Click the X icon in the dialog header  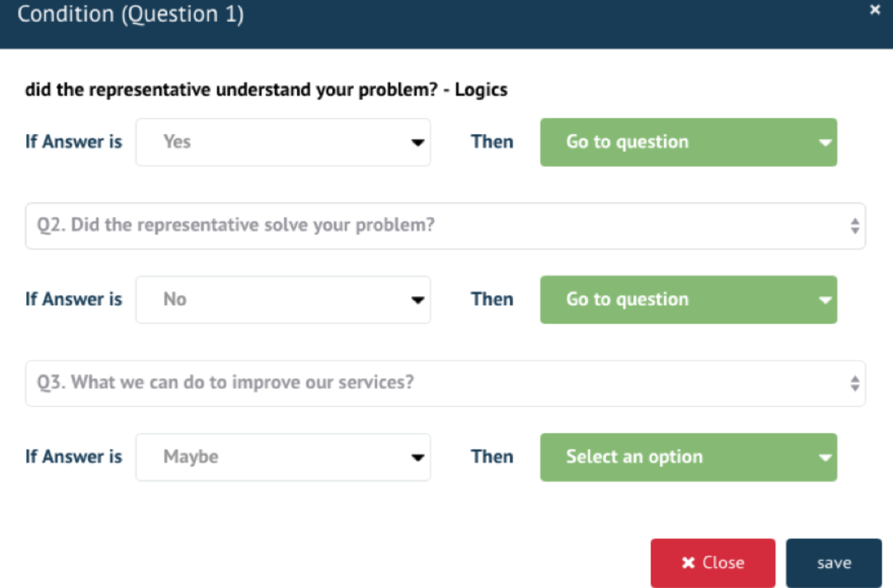pyautogui.click(x=874, y=10)
